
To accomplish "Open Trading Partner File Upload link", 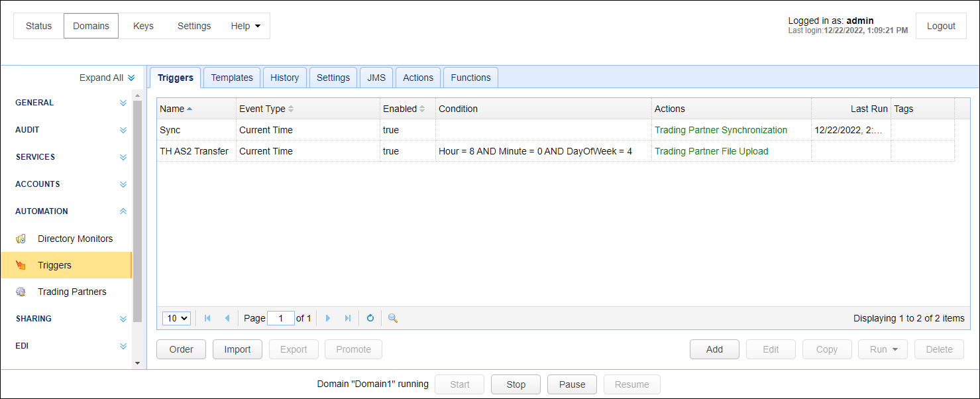I will point(711,151).
